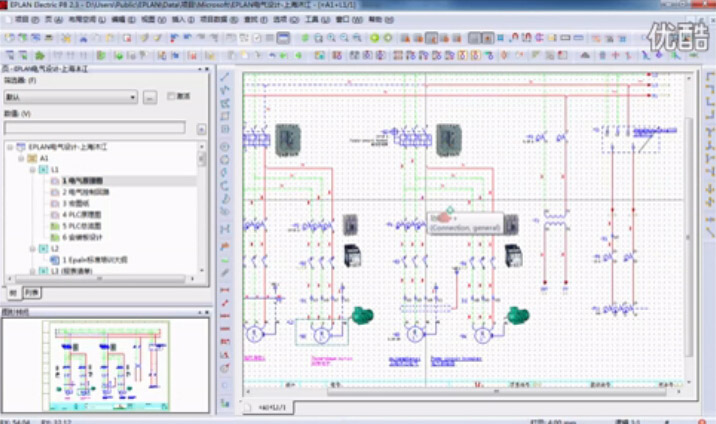Open the 编辑 (E) menu

click(123, 20)
